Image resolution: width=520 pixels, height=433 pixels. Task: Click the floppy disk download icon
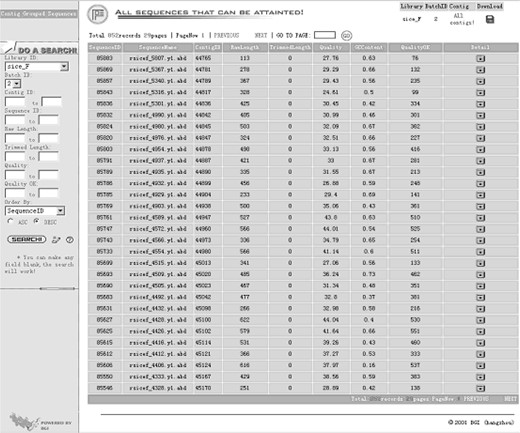(x=490, y=19)
